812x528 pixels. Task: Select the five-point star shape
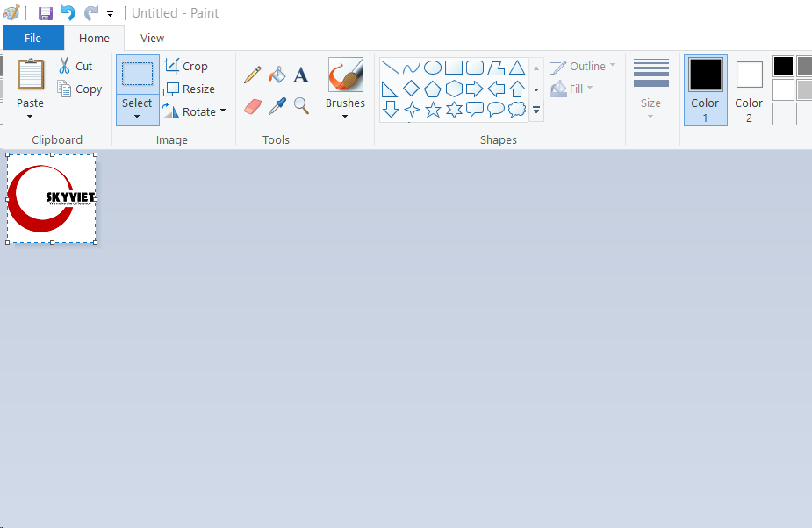point(433,110)
